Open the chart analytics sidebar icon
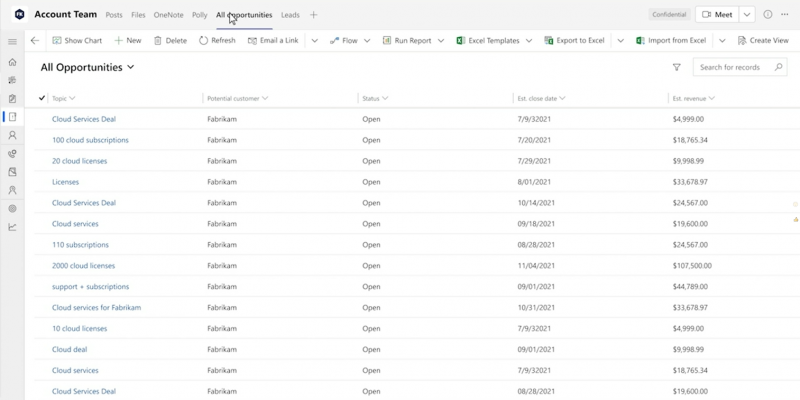Screen dimensions: 800x400 point(12,227)
